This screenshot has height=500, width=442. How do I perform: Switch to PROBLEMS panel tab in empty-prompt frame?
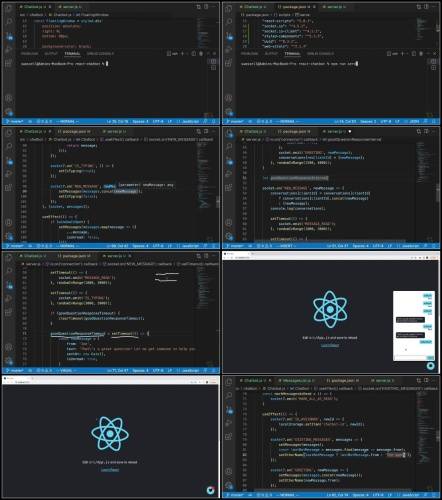point(29,53)
